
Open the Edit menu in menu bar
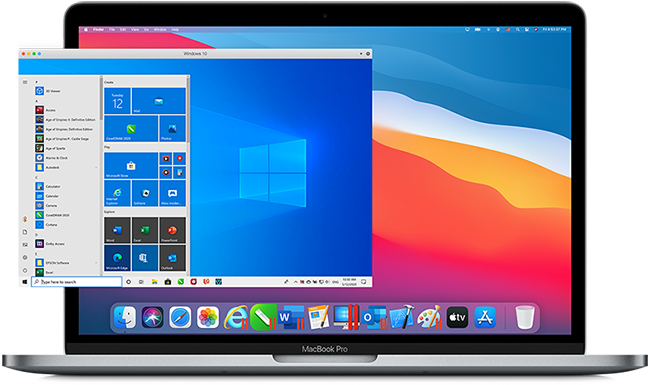(123, 29)
